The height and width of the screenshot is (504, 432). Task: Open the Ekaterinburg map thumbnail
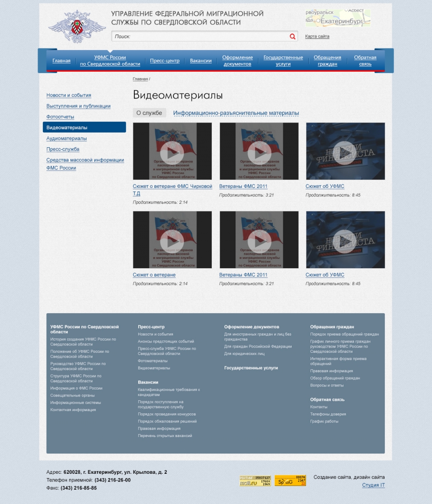pyautogui.click(x=338, y=18)
